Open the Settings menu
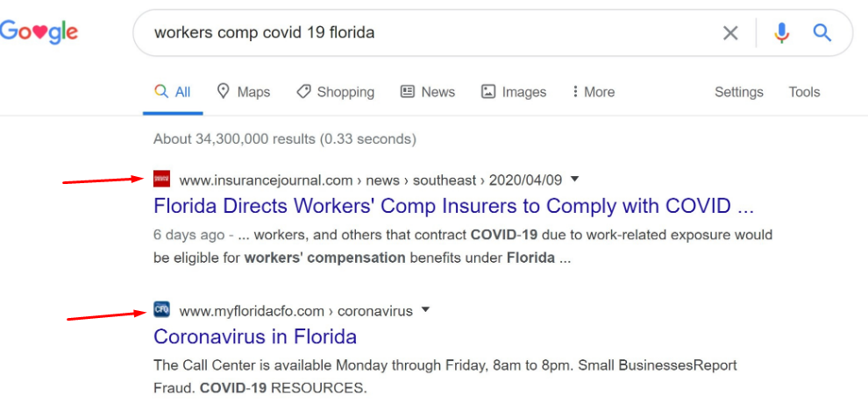Viewport: 868px width, 417px height. click(x=738, y=92)
